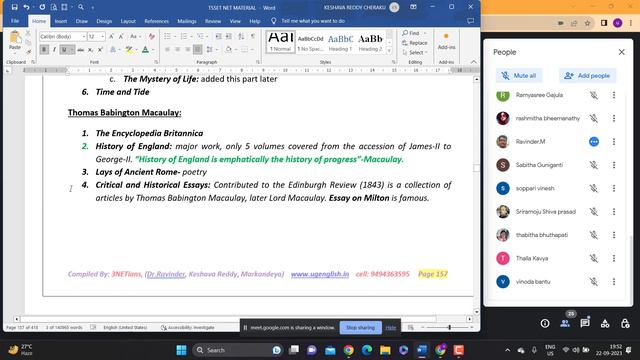Open the www.ugenglish.in link in footer
Viewport: 640px width, 360px height.
320,274
